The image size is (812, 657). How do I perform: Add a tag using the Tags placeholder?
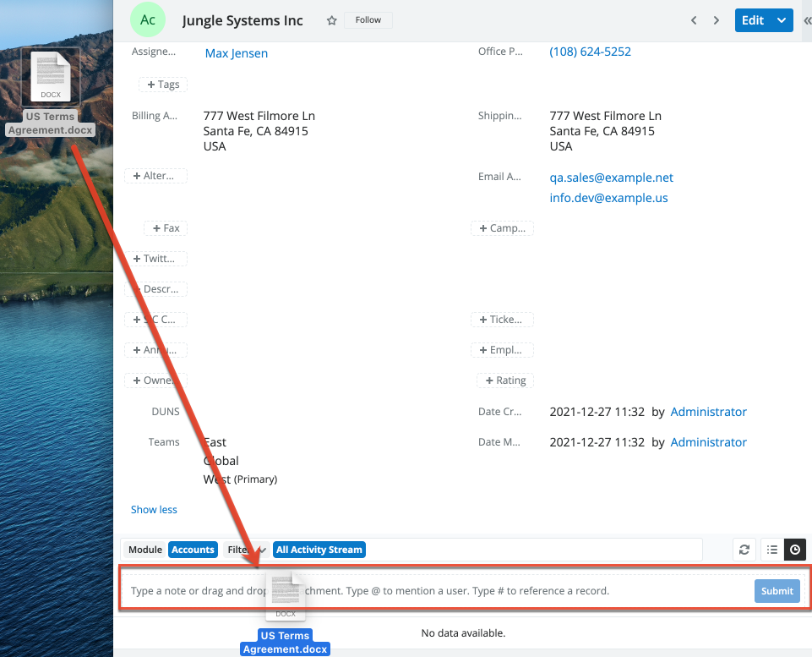[x=163, y=85]
